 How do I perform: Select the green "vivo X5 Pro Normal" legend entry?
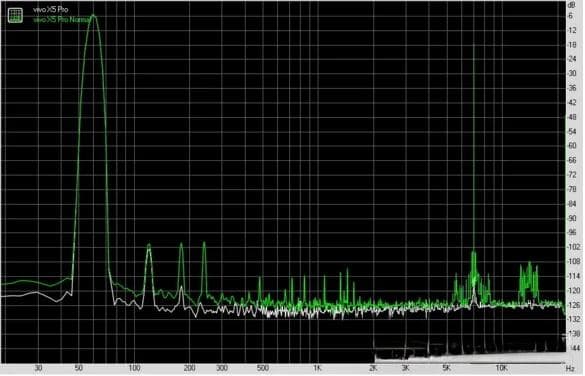pos(62,19)
